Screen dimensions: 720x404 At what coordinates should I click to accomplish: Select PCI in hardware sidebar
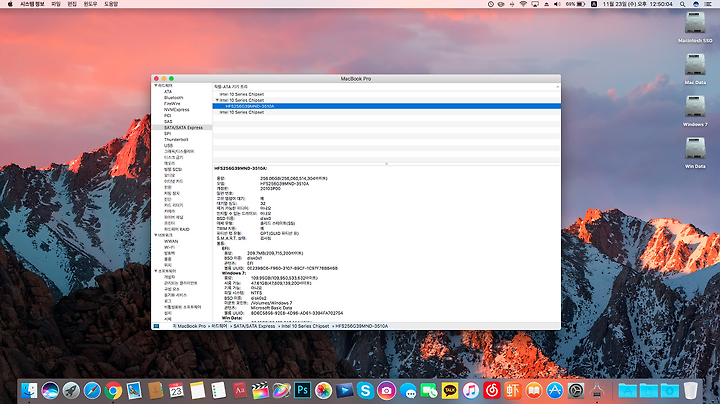coord(168,116)
